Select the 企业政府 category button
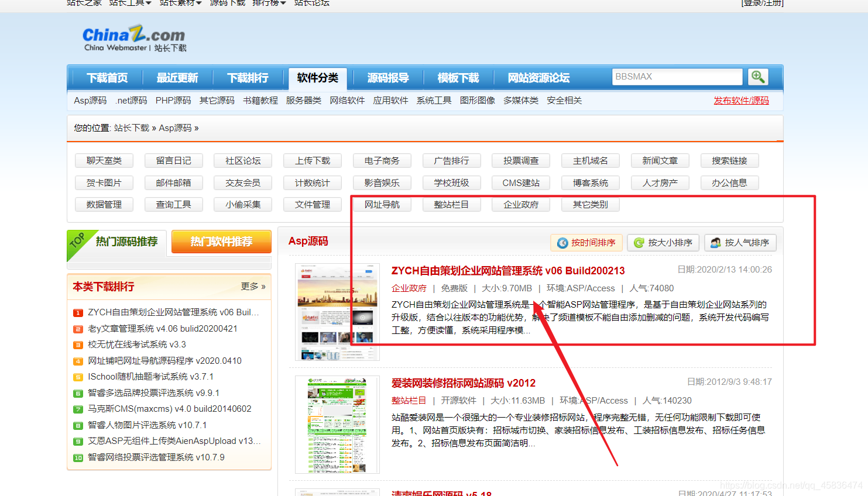Screen dimensions: 868x496 pos(521,205)
